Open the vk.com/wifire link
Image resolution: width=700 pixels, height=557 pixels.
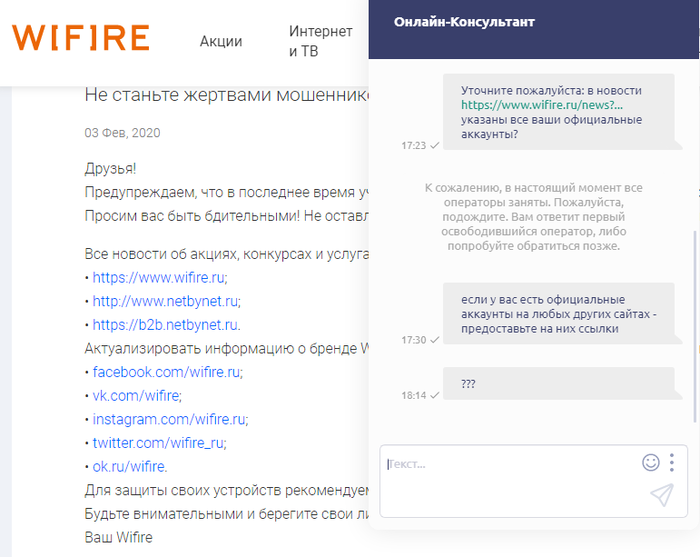(136, 396)
